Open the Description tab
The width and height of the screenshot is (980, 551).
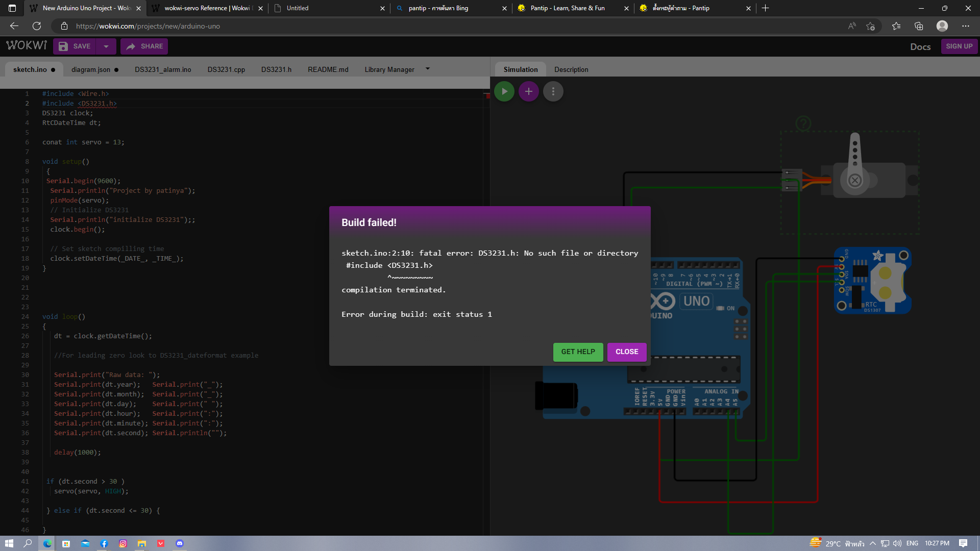(571, 69)
